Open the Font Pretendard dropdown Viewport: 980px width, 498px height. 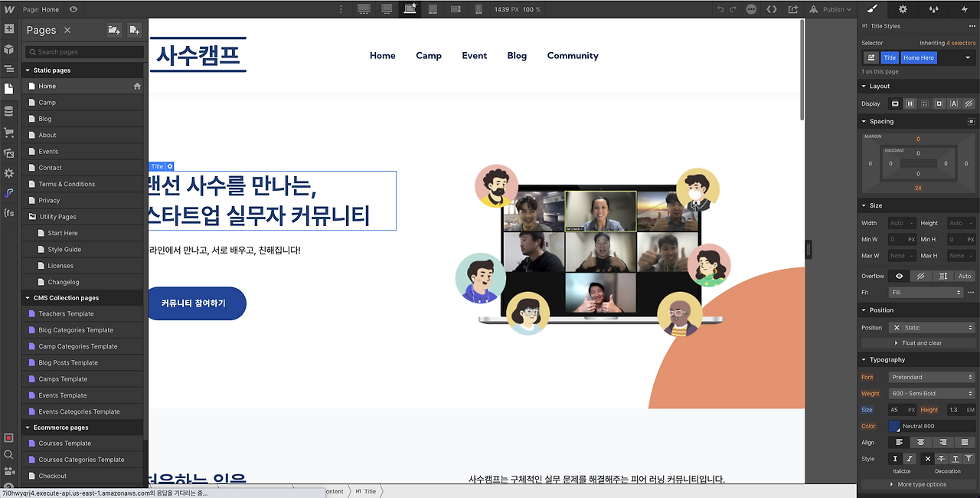932,377
